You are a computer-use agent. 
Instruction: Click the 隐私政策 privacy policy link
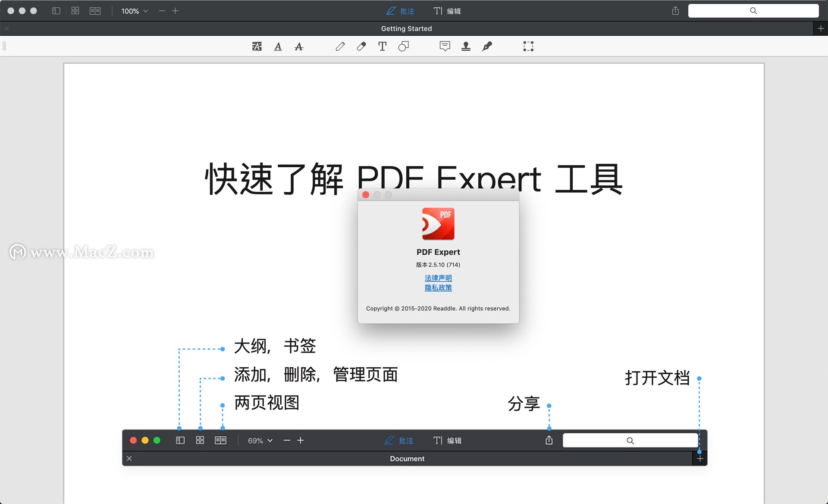438,288
